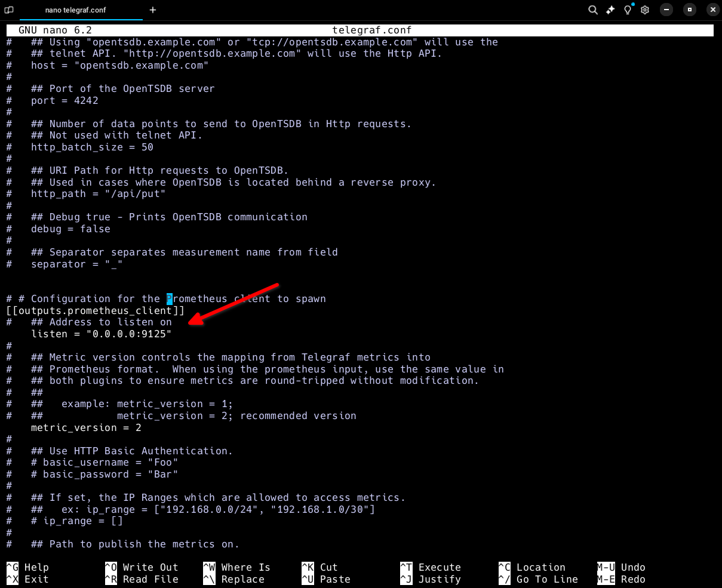This screenshot has width=722, height=588.
Task: Click the nano title bar showing telegraf.conf
Action: point(371,30)
